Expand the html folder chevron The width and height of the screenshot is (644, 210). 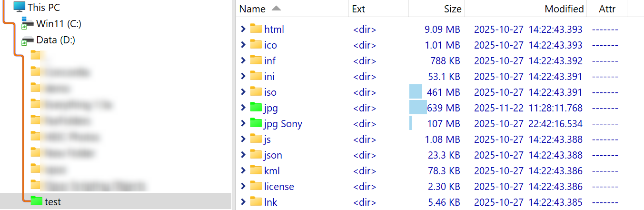tap(243, 29)
